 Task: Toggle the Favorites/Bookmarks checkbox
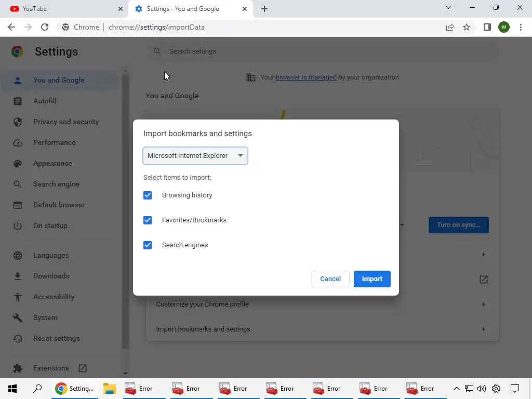pyautogui.click(x=147, y=220)
